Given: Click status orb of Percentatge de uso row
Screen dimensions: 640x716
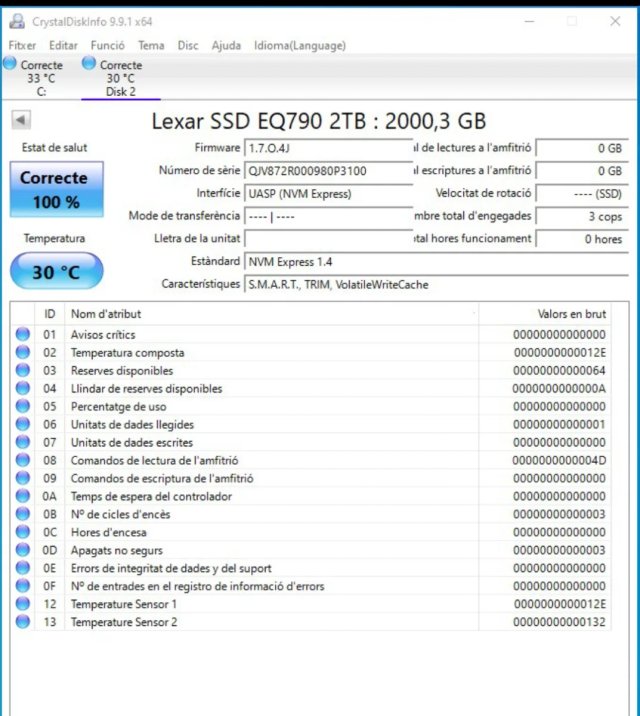Looking at the screenshot, I should click(x=23, y=406).
